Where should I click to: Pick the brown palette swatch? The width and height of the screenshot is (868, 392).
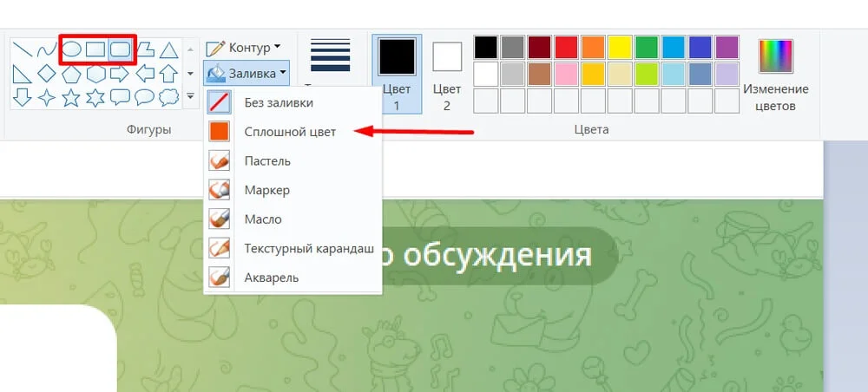540,74
